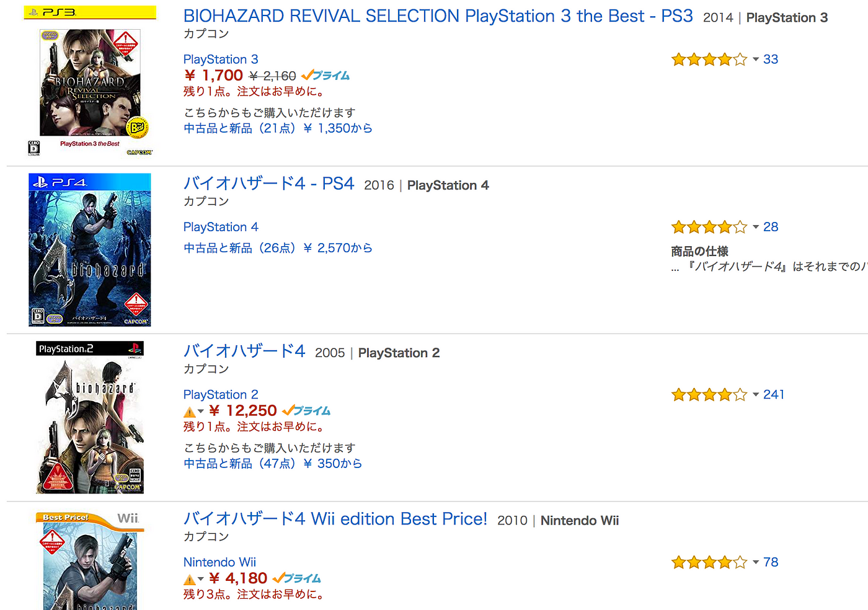Click the PlayStation 4 platform link
The image size is (868, 610).
(221, 227)
